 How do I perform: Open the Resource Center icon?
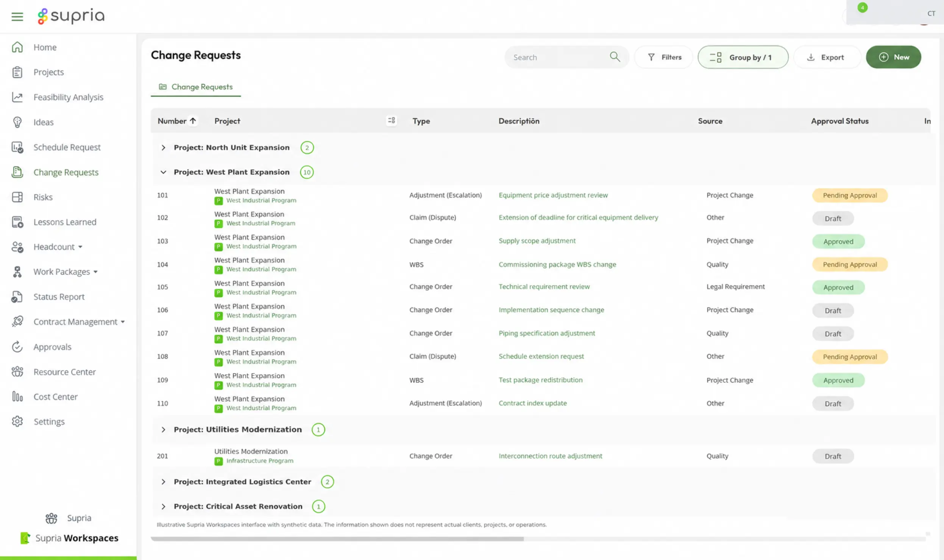tap(17, 371)
